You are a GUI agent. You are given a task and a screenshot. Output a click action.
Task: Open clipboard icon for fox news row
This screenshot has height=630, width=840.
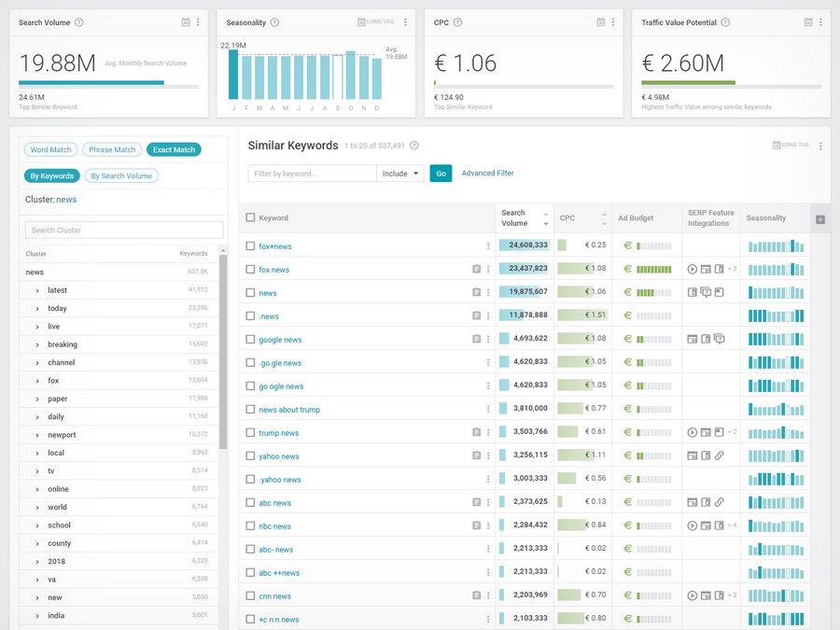(476, 269)
